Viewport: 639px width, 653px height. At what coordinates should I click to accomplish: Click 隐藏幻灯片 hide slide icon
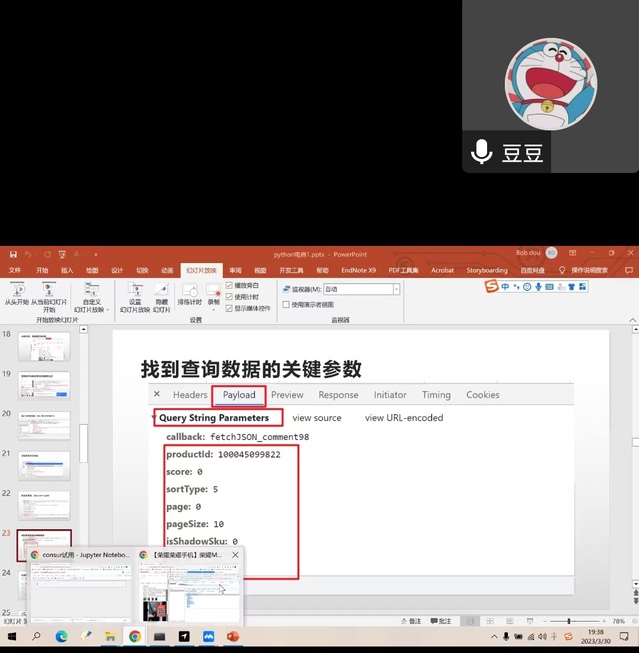point(160,292)
